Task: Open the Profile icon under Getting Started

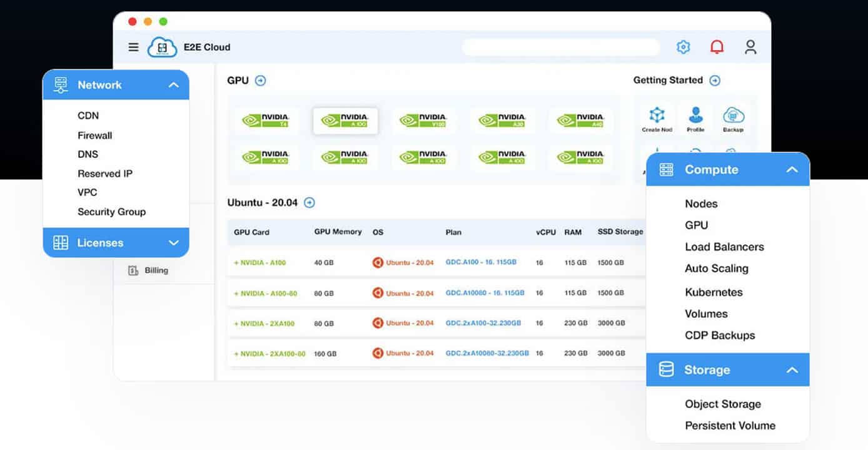Action: [x=695, y=118]
